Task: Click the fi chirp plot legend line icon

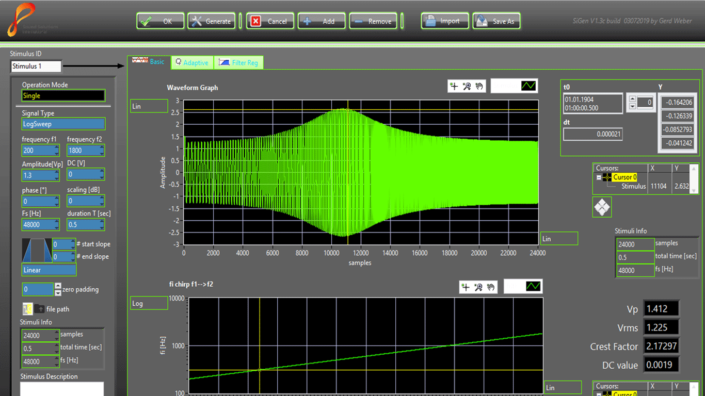Action: coord(533,286)
